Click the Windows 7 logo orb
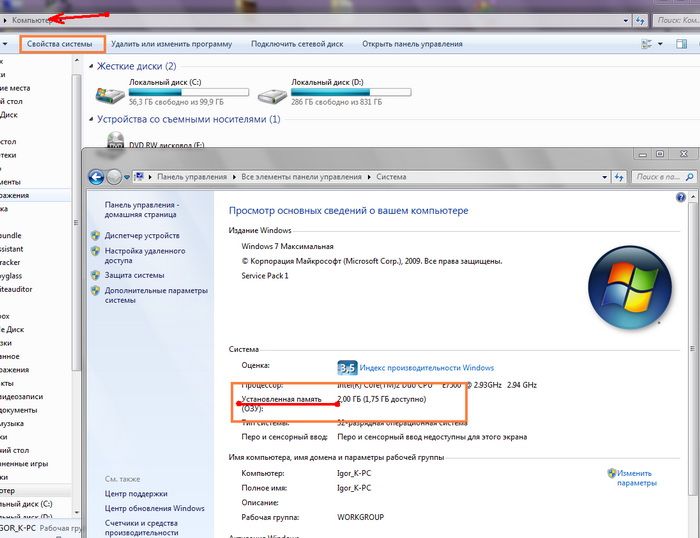The height and width of the screenshot is (538, 700). pos(630,288)
